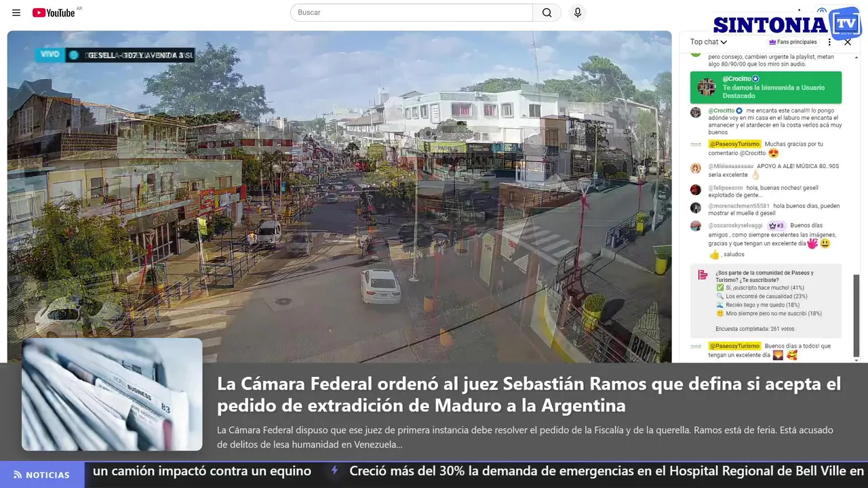Image resolution: width=868 pixels, height=488 pixels.
Task: Click ticker text 'un camión impactó contra un equino'
Action: point(202,471)
